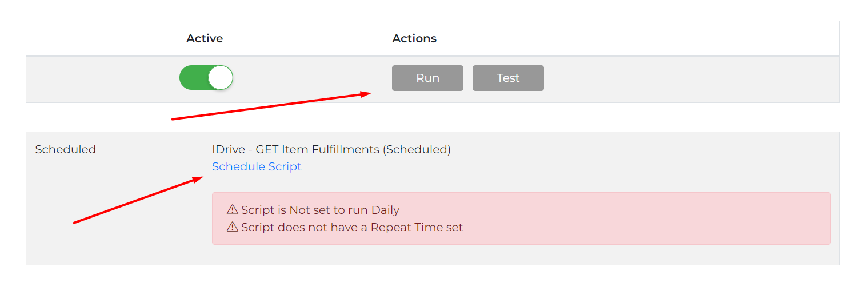868x290 pixels.
Task: Click warning icon beside 'Repeat Time' message
Action: point(232,227)
